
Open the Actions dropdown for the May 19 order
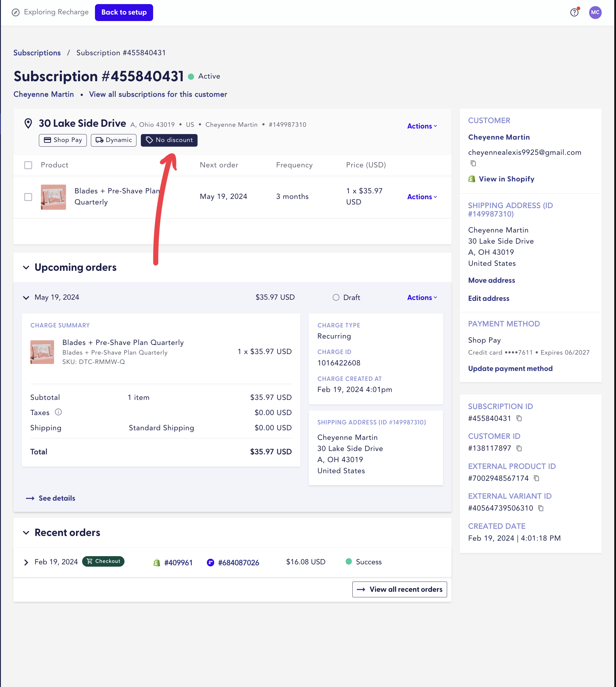click(421, 297)
